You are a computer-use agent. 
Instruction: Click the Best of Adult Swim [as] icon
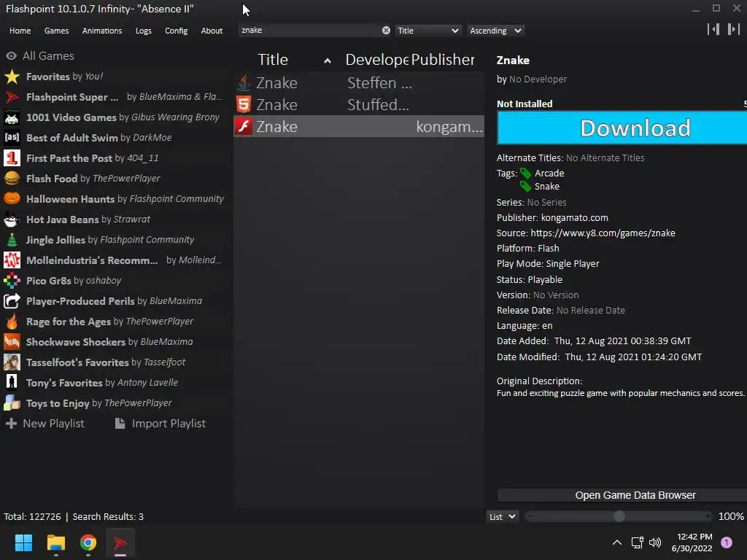coord(12,138)
